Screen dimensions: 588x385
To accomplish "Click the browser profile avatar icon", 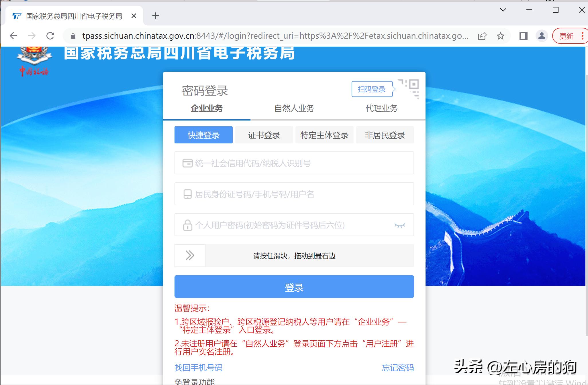I will pyautogui.click(x=542, y=35).
